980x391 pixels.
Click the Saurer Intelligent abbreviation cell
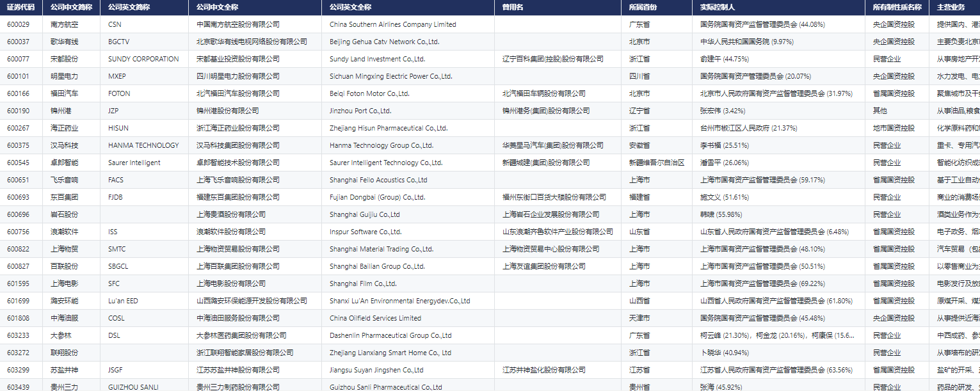point(145,163)
